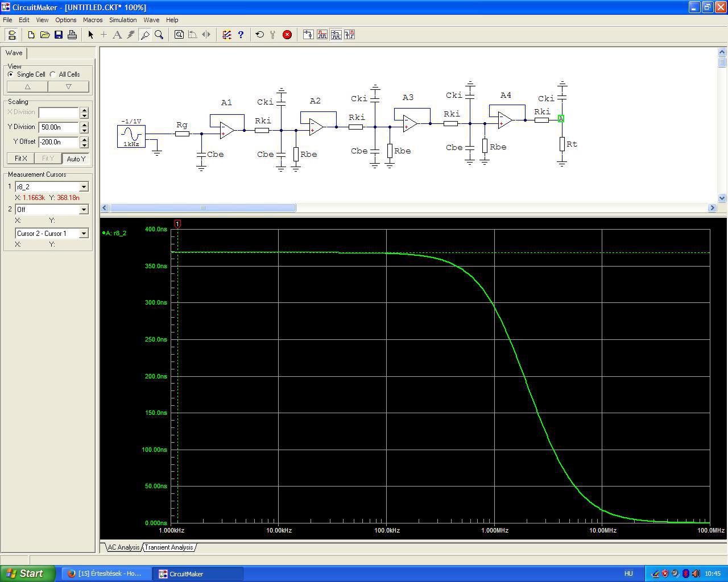Click the Y Offset value field
728x582 pixels.
point(59,142)
